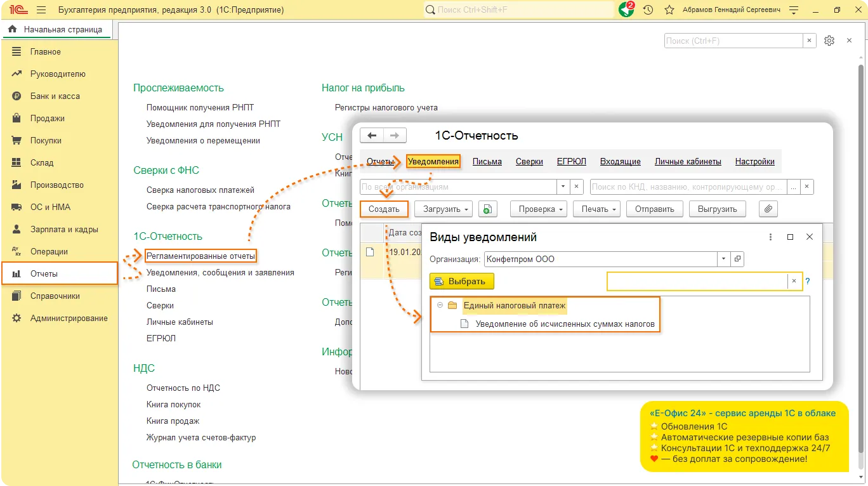Click the Создать button
This screenshot has height=486, width=868.
point(384,209)
